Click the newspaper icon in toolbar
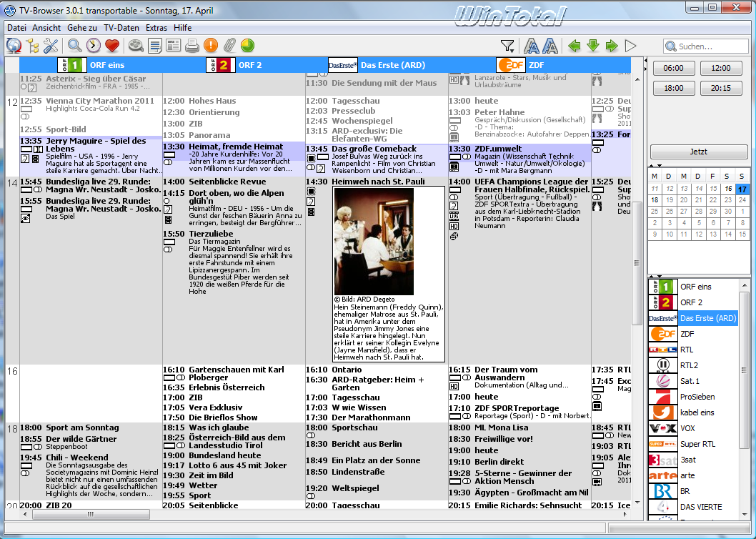756x539 pixels. click(173, 46)
